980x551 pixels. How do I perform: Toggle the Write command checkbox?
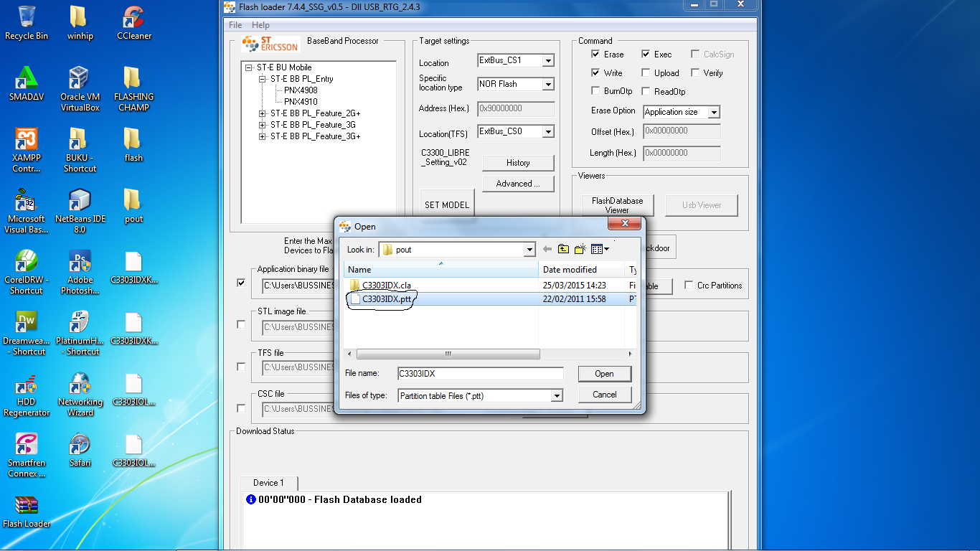[595, 72]
